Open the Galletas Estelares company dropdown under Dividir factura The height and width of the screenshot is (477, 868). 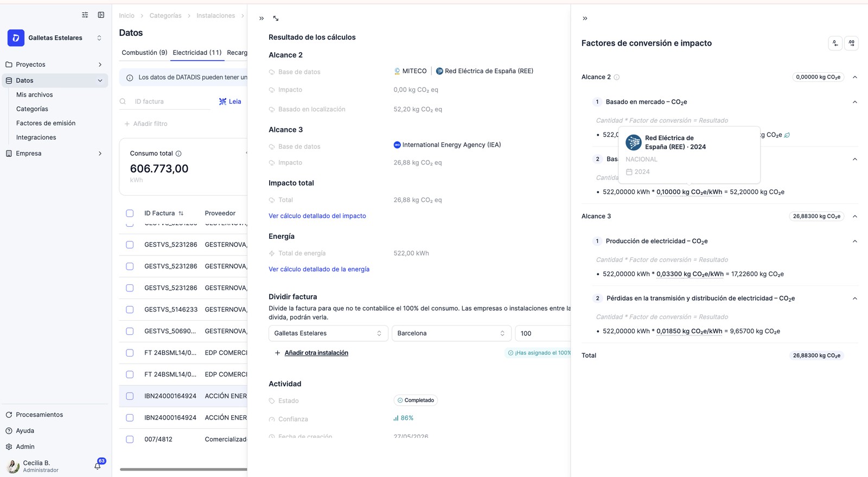(328, 333)
